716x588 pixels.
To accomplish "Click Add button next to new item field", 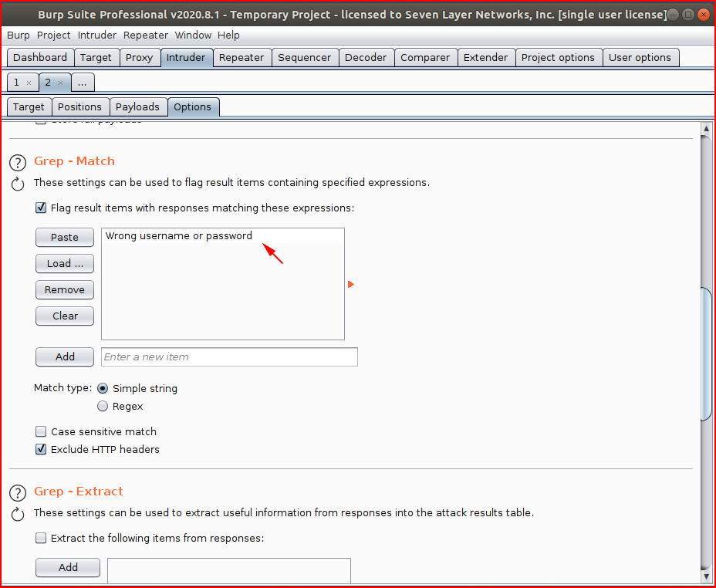I will 65,357.
